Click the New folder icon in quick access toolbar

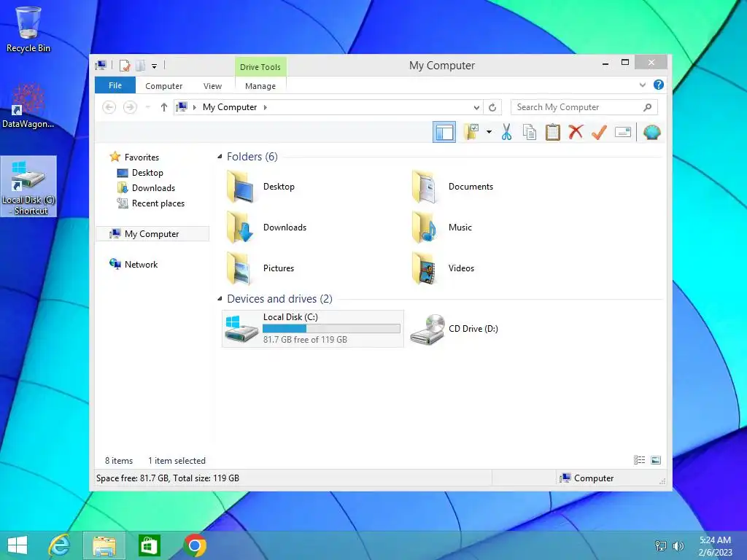point(140,66)
